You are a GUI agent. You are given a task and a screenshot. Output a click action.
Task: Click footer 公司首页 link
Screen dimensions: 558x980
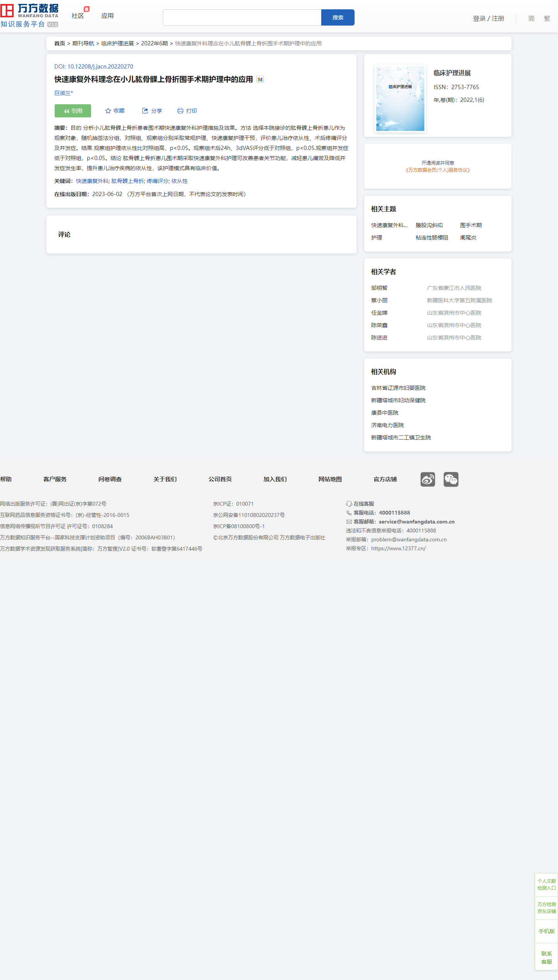click(x=220, y=479)
